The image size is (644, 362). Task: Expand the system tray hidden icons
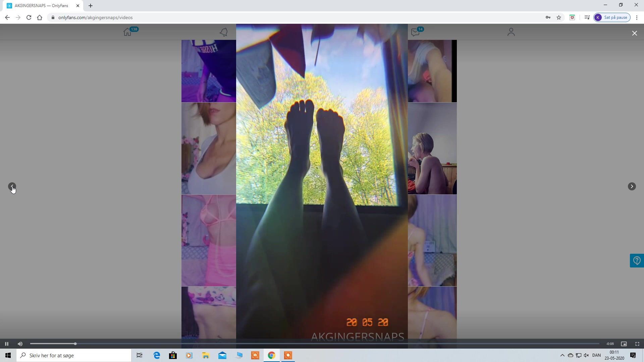coord(562,355)
